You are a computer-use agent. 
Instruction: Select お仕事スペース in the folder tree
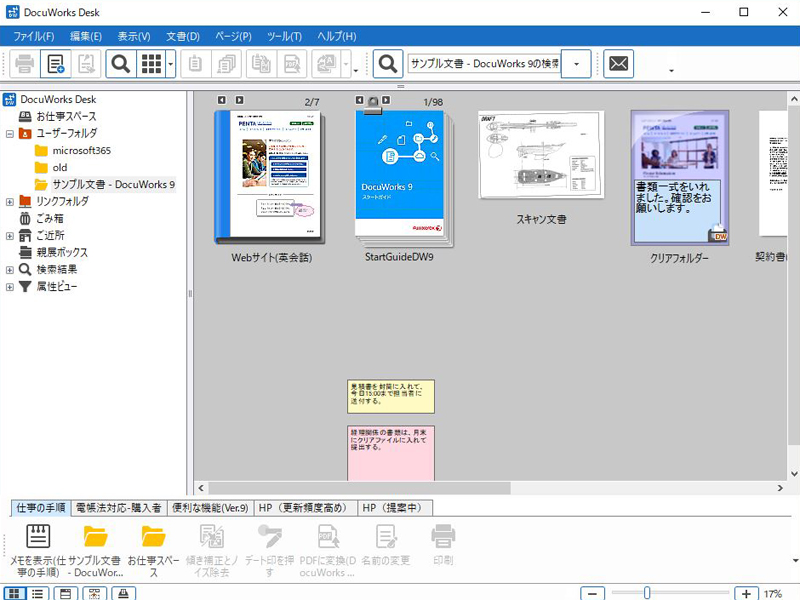pos(66,116)
